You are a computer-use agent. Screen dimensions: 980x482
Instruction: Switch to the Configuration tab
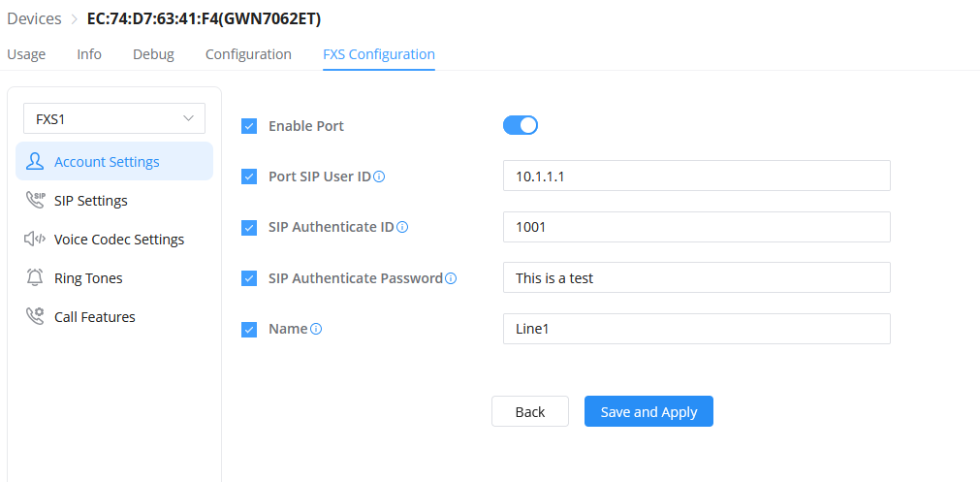pyautogui.click(x=248, y=54)
